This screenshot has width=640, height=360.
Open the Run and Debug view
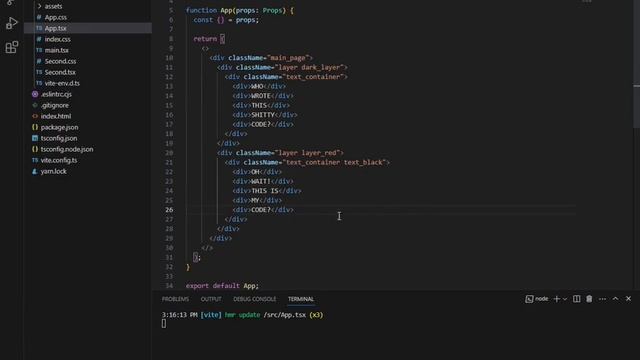(12, 23)
